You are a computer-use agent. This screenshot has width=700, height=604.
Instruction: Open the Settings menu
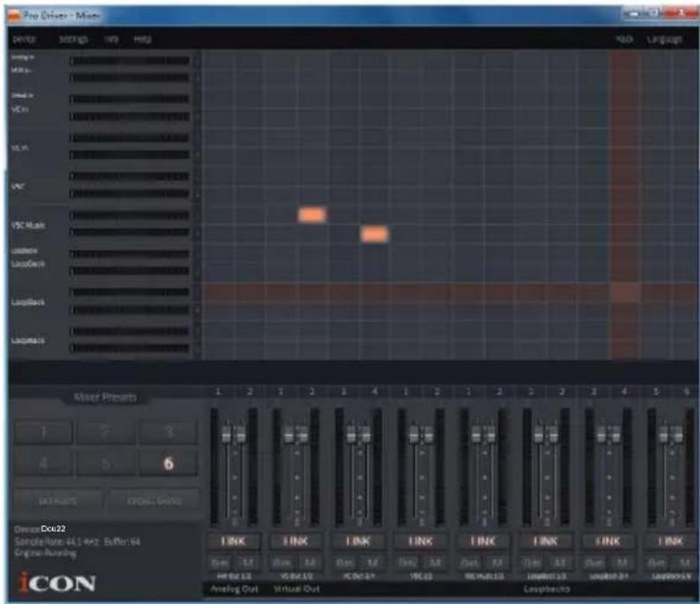pyautogui.click(x=73, y=40)
